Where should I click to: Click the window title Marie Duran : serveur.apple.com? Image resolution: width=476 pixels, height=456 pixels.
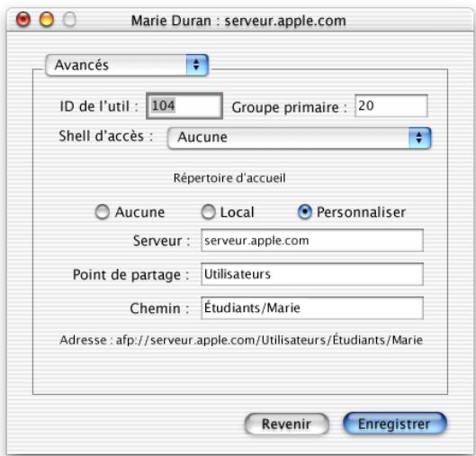pos(238,21)
